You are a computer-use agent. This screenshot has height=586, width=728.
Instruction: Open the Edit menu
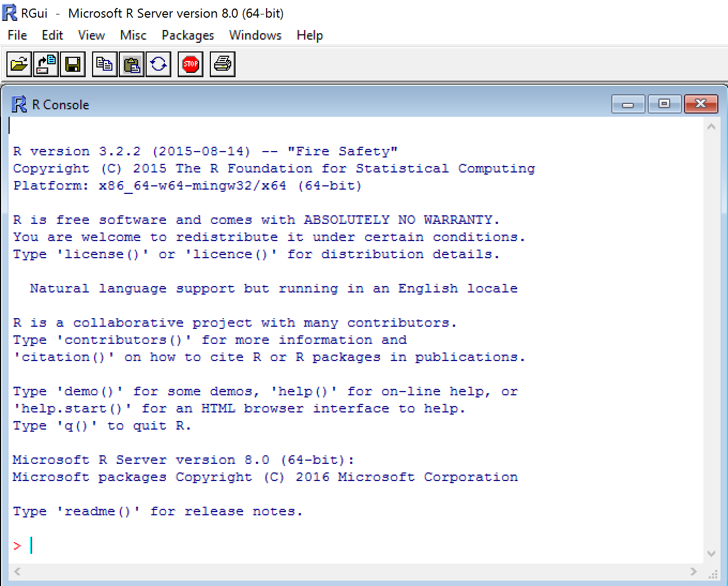[52, 35]
